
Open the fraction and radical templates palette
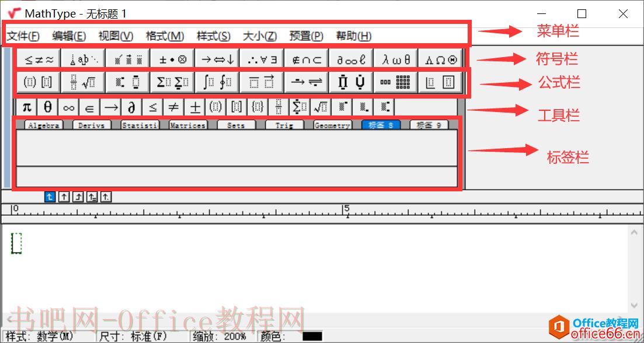pos(83,82)
